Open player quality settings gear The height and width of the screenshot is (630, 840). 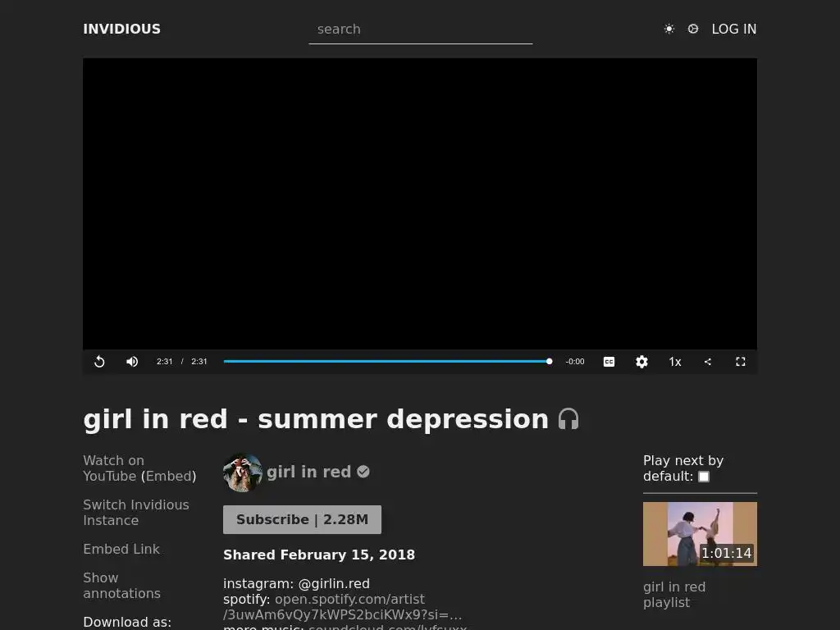(x=641, y=362)
